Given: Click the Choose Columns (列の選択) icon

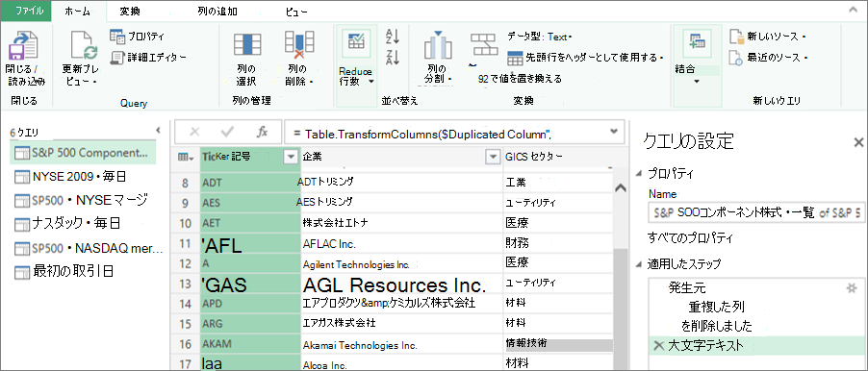Looking at the screenshot, I should [246, 46].
